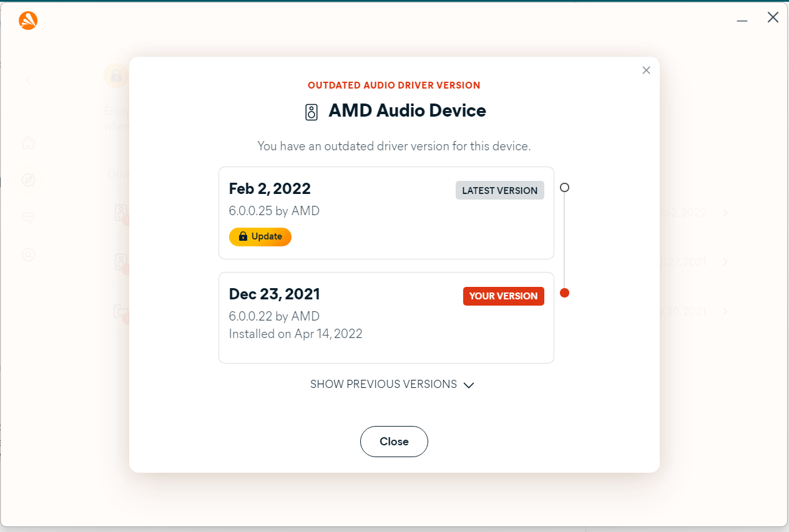
Task: Select the compass icon in the background sidebar
Action: 28,180
